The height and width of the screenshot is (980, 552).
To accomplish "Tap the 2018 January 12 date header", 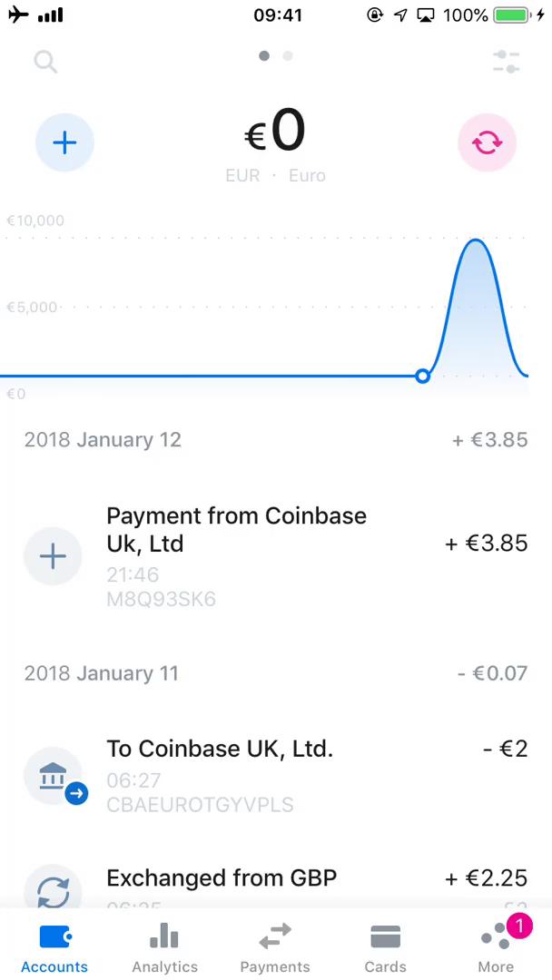I will 103,439.
